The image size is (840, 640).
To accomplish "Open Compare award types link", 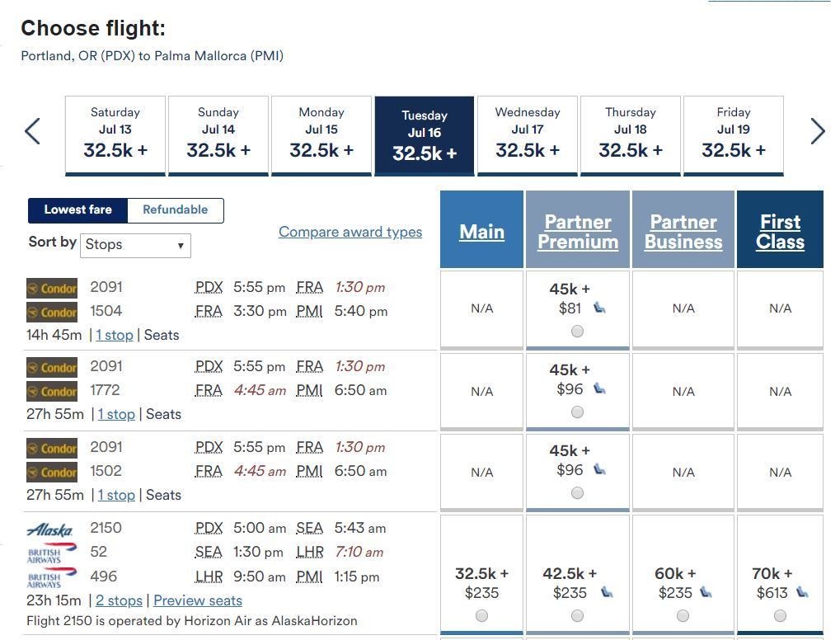I will (x=350, y=232).
